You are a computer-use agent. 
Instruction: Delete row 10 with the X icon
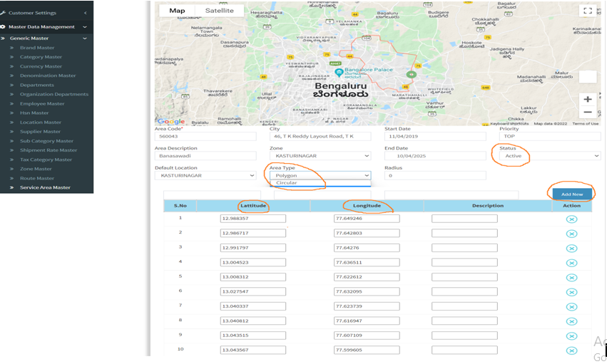pyautogui.click(x=571, y=350)
